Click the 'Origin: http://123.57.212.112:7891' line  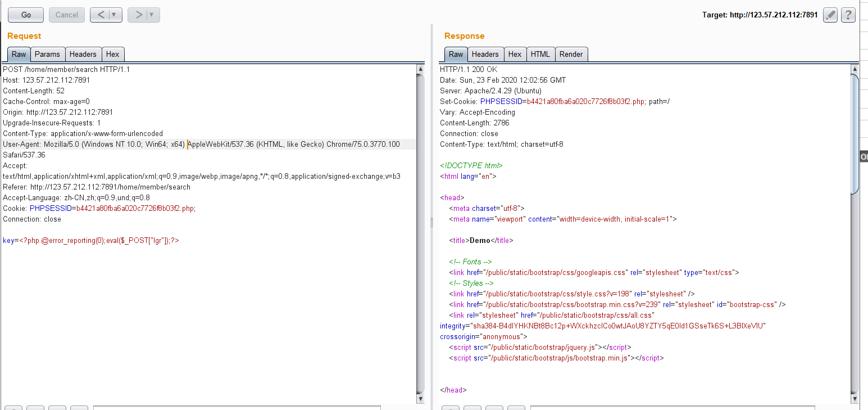tap(58, 112)
